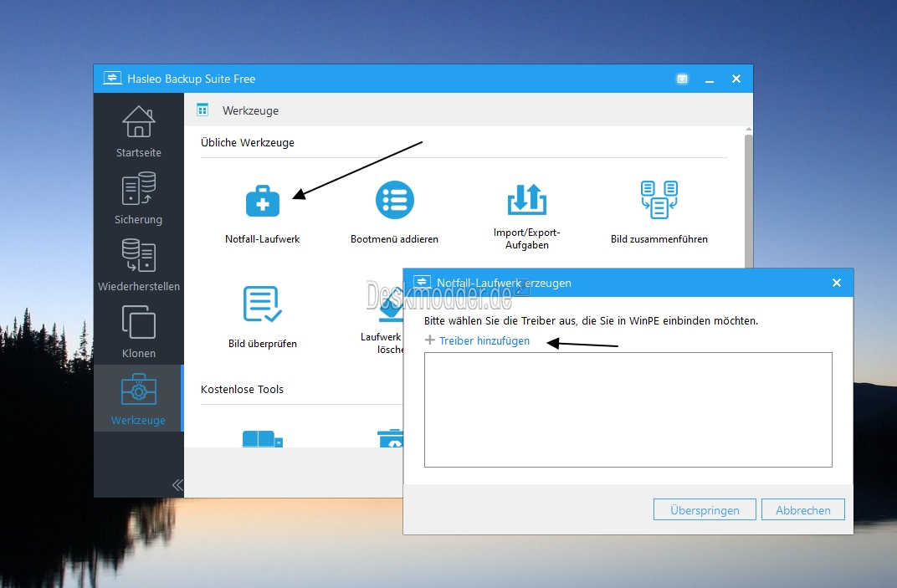Open the Startseite home icon in sidebar
Screen dimensions: 897x588
(x=138, y=131)
